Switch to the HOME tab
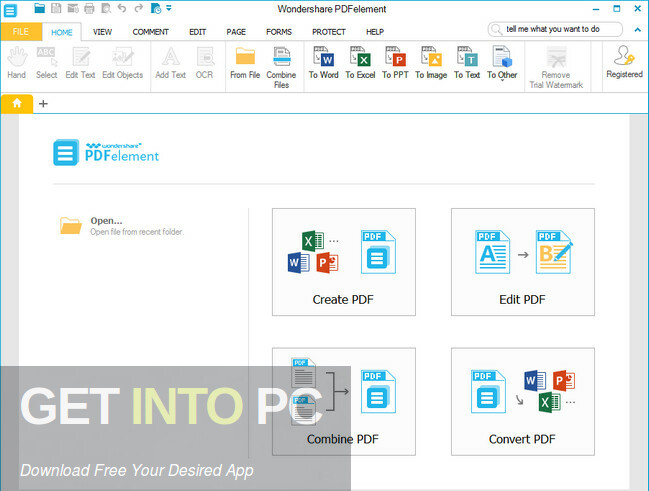 pyautogui.click(x=62, y=32)
